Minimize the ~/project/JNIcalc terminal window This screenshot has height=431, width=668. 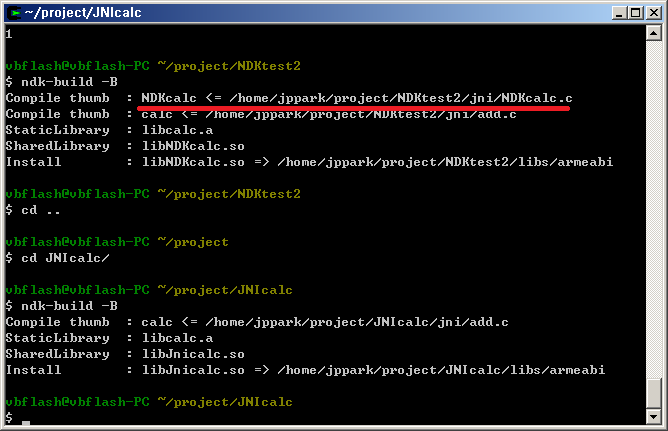click(619, 13)
